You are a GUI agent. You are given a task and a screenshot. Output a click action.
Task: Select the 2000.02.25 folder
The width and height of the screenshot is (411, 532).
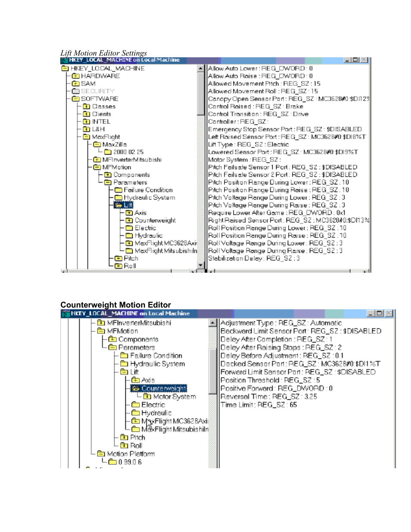click(124, 152)
